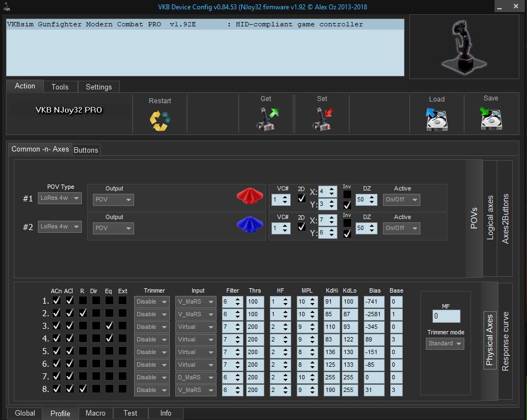Click the joystick device image at top right
Screen dimensions: 527x420
[x=464, y=47]
